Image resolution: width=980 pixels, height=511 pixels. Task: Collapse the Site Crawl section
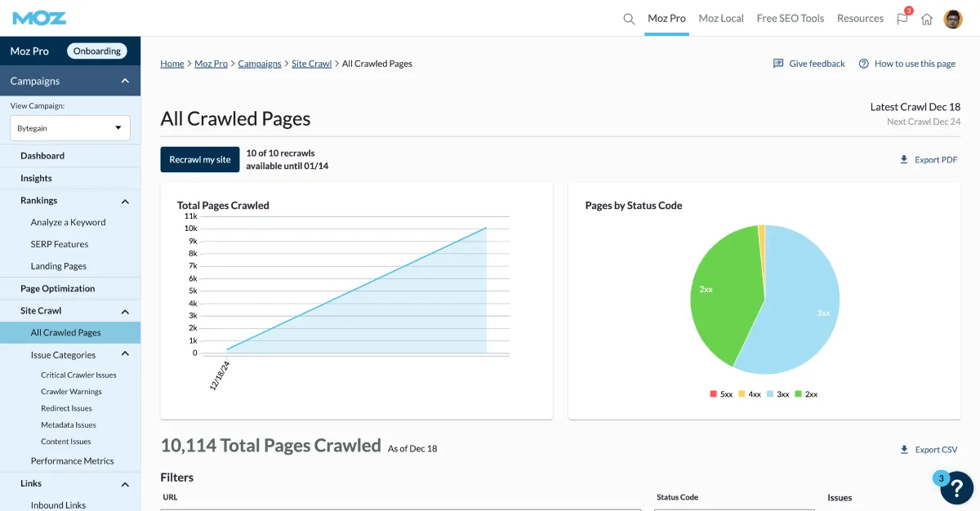click(x=125, y=311)
